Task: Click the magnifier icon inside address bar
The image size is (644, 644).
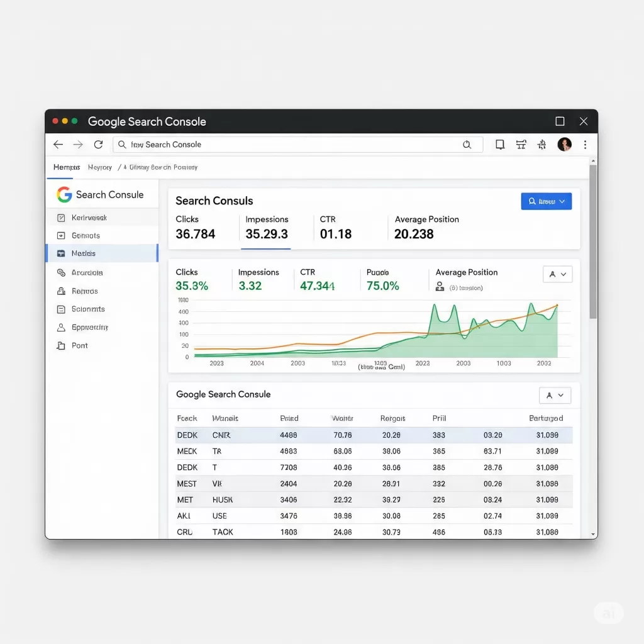Action: (467, 145)
